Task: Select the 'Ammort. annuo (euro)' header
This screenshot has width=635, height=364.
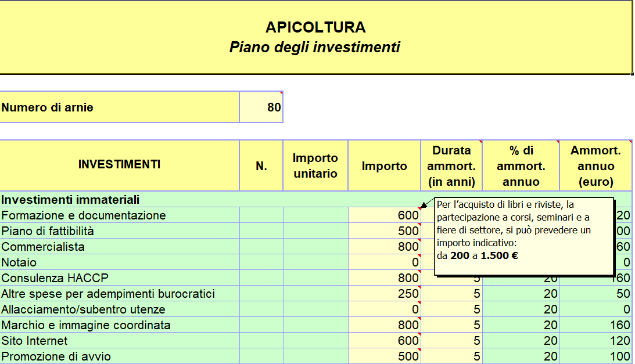Action: [595, 165]
